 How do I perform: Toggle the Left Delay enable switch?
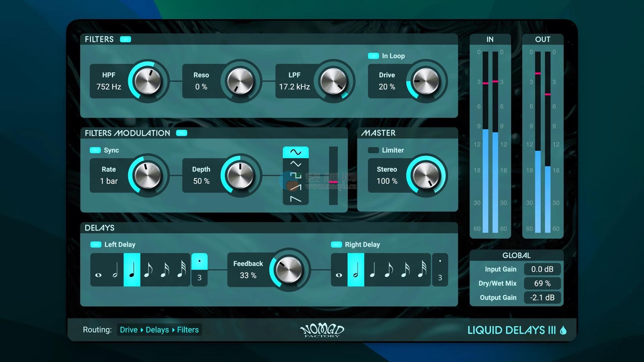(x=96, y=244)
